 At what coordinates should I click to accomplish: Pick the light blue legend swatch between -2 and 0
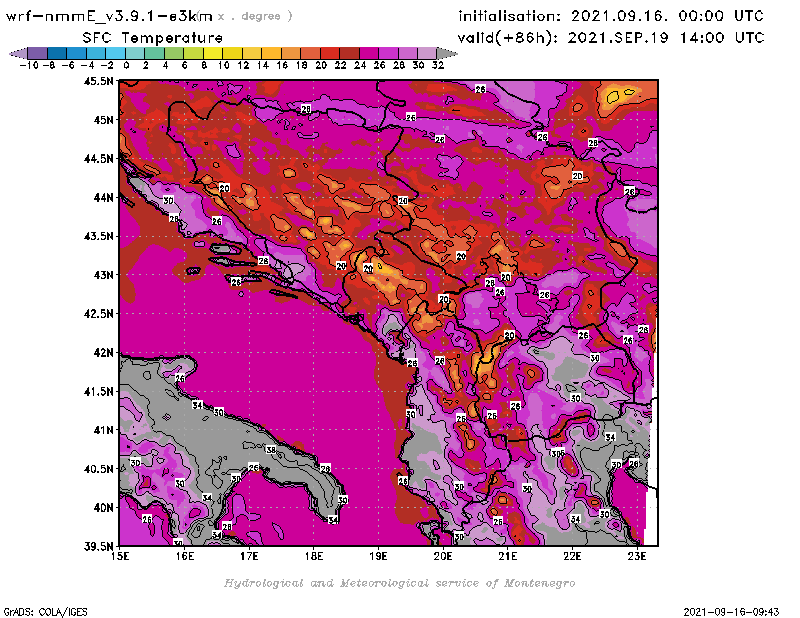[x=116, y=53]
